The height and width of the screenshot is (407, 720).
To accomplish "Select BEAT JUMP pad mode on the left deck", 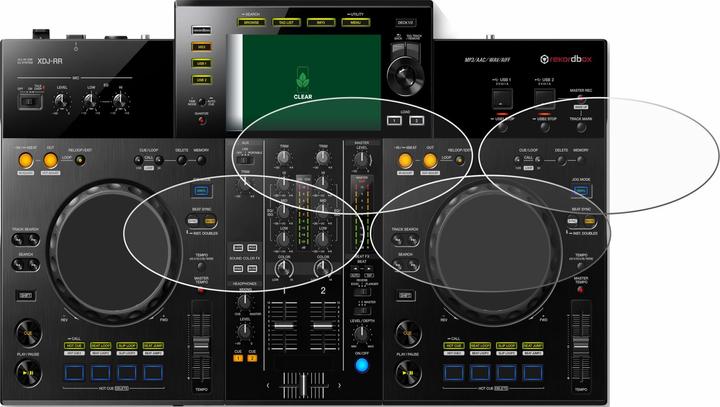I will point(153,345).
